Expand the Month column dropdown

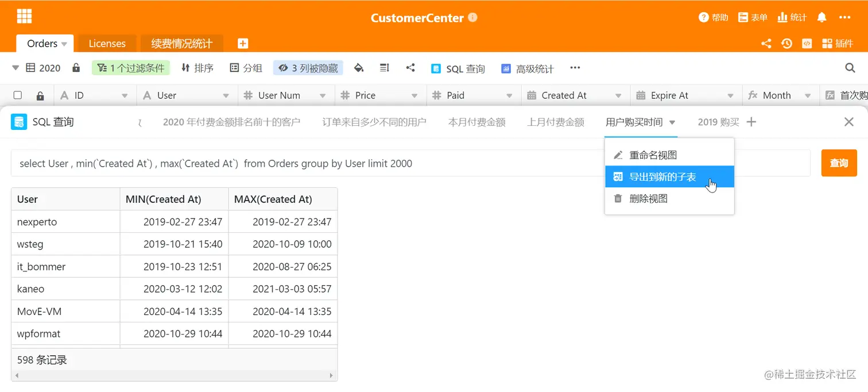(808, 96)
